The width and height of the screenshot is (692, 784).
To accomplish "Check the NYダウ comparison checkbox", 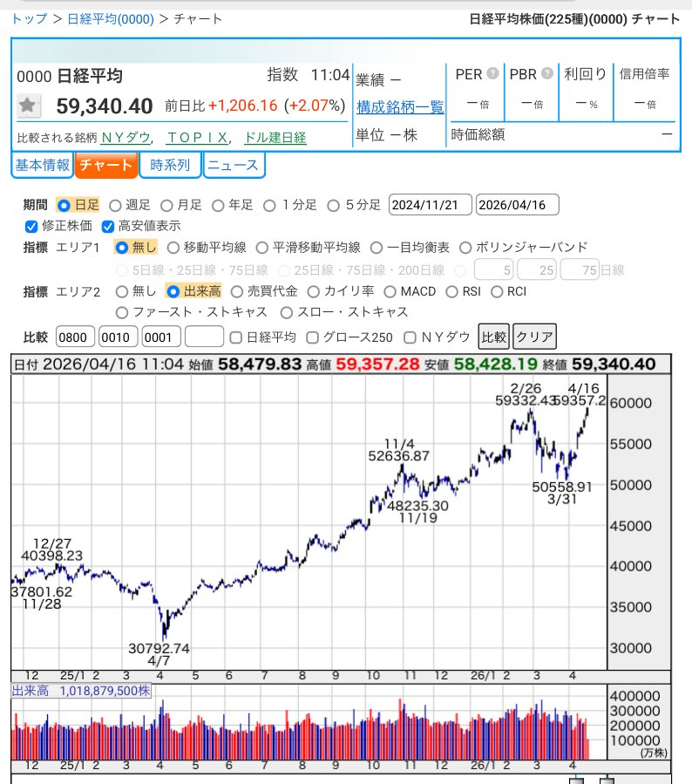I will tap(410, 337).
